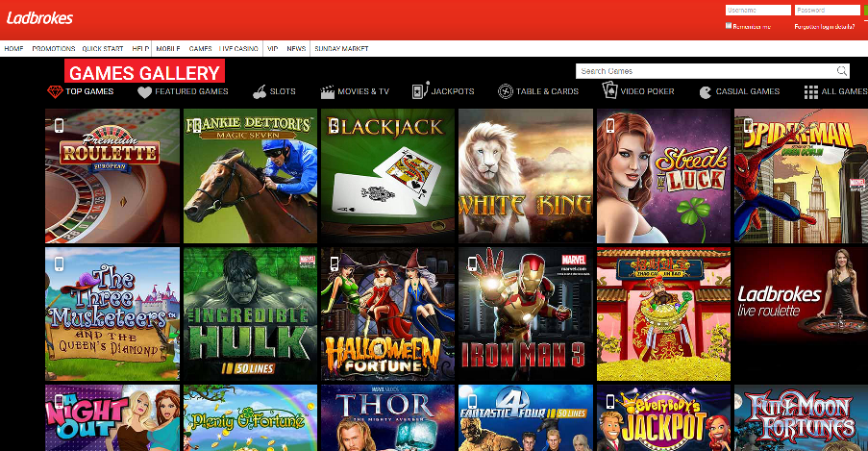Open Sunday Market in navigation bar
Image resolution: width=868 pixels, height=451 pixels.
[341, 49]
